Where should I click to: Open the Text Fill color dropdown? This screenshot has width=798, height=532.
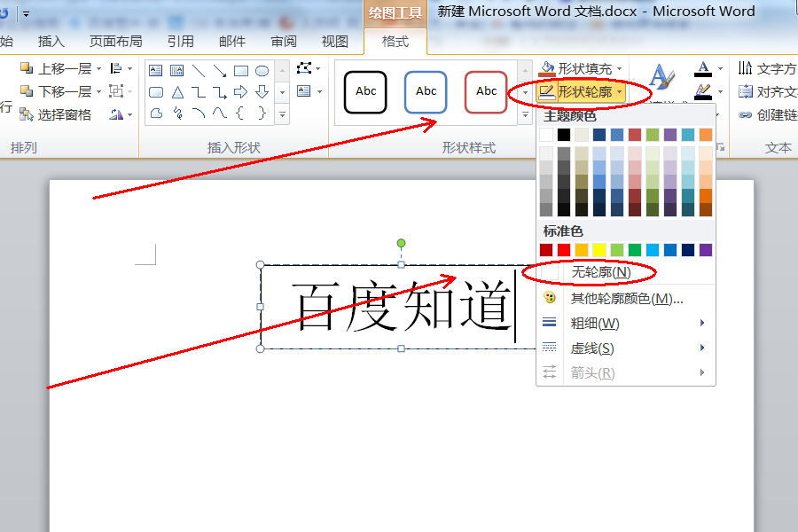pos(720,68)
